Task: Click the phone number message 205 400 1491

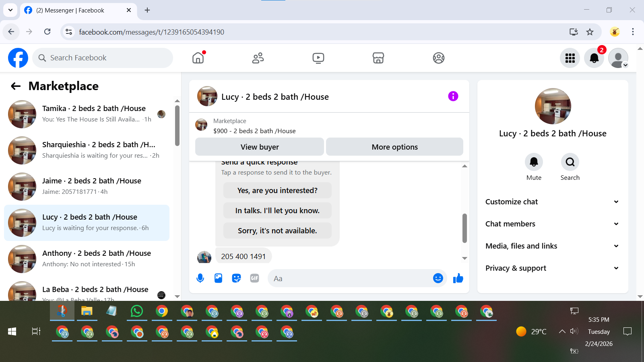Action: click(x=244, y=256)
